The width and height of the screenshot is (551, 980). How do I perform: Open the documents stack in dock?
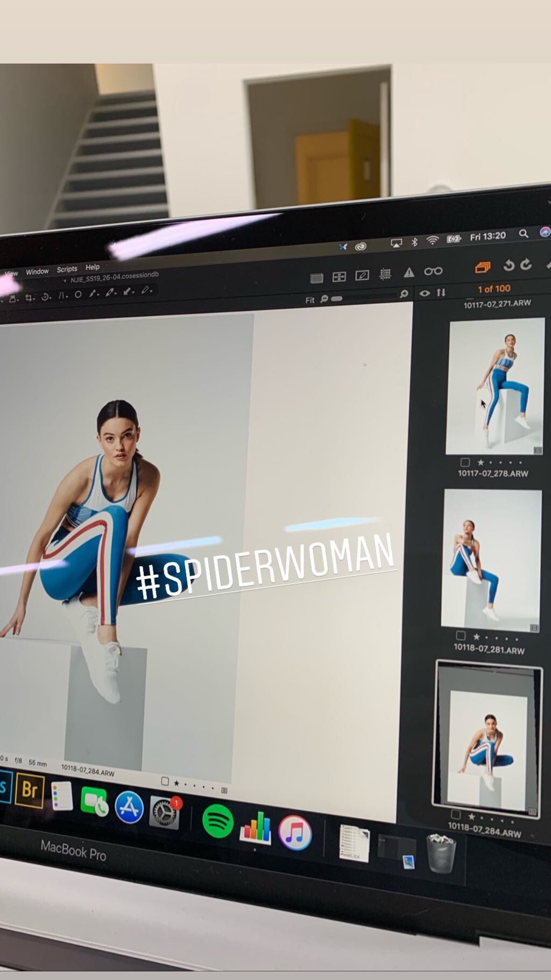point(354,843)
